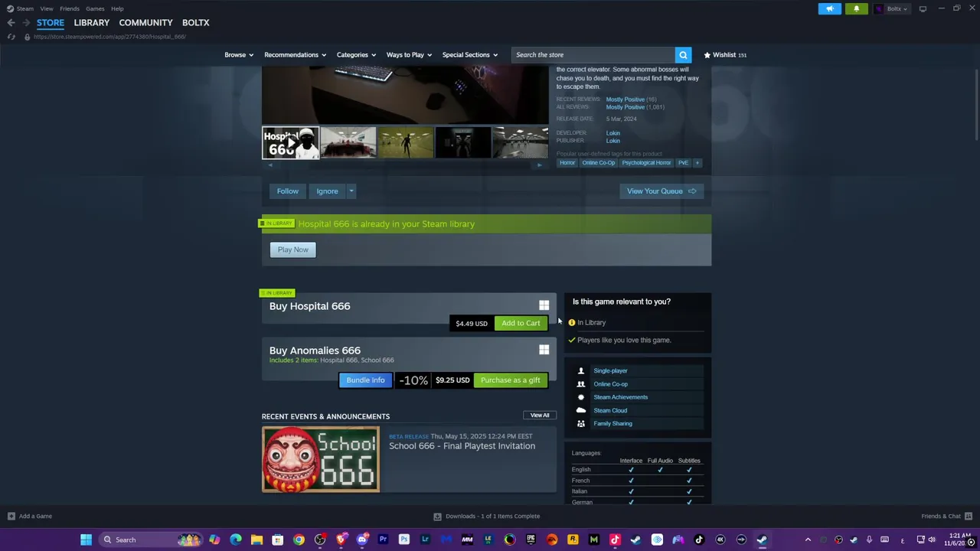Click the Steam Achievements feature icon
The height and width of the screenshot is (551, 980).
[x=580, y=397]
